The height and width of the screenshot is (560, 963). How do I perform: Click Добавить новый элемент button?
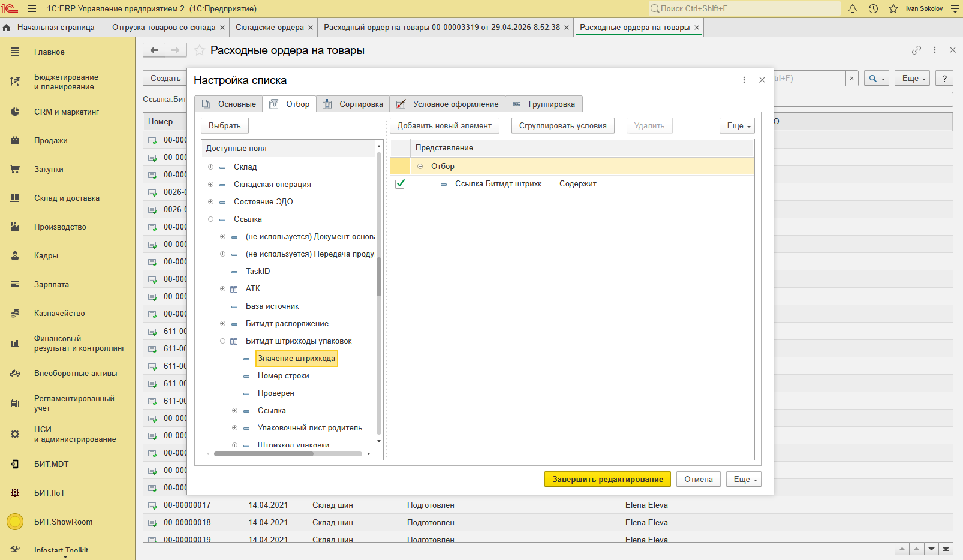pos(444,126)
